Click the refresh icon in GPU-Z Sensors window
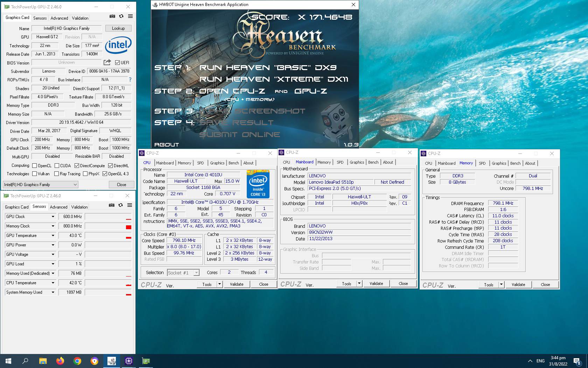Image resolution: width=588 pixels, height=368 pixels. (x=120, y=205)
